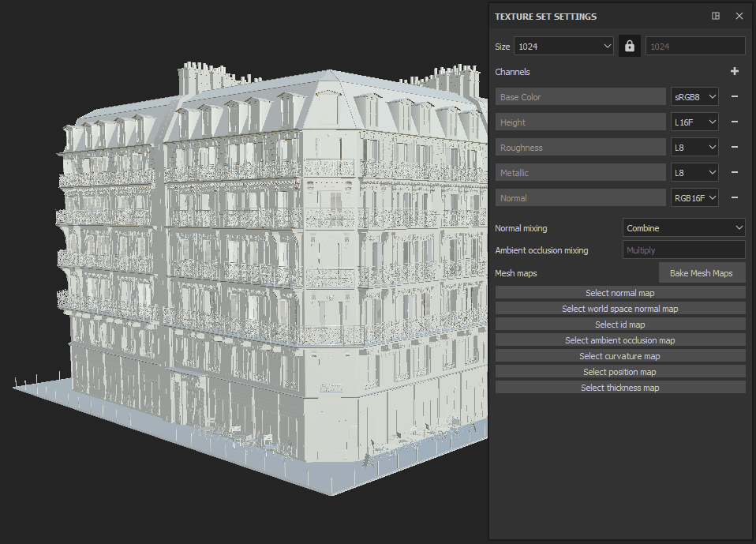The image size is (756, 544).
Task: Click the Height channel name field
Action: pyautogui.click(x=581, y=122)
